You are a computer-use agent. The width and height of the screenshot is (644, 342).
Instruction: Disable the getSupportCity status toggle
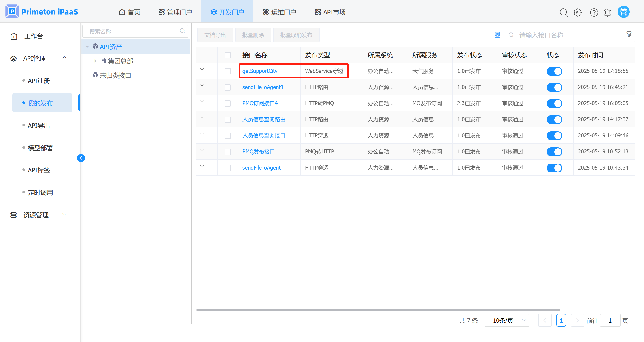(x=554, y=71)
